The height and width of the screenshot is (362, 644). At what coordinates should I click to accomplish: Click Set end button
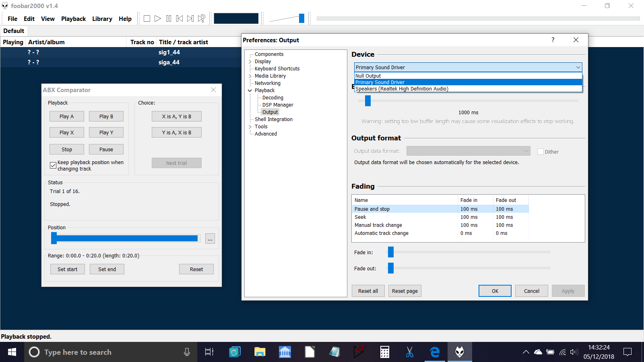(107, 269)
